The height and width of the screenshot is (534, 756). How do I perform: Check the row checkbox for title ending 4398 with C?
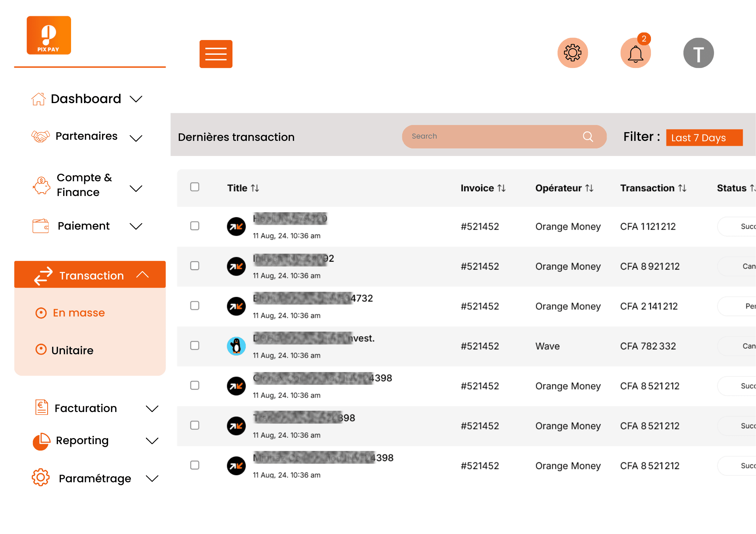(x=195, y=385)
